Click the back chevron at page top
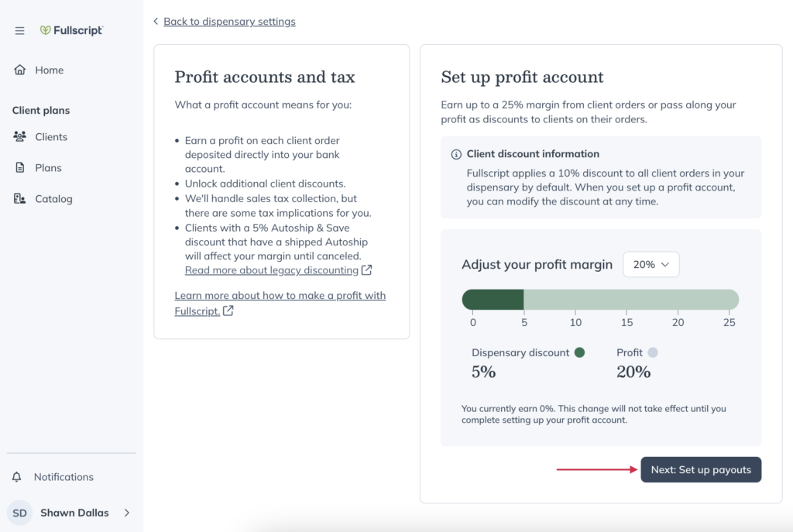This screenshot has height=532, width=793. click(156, 21)
